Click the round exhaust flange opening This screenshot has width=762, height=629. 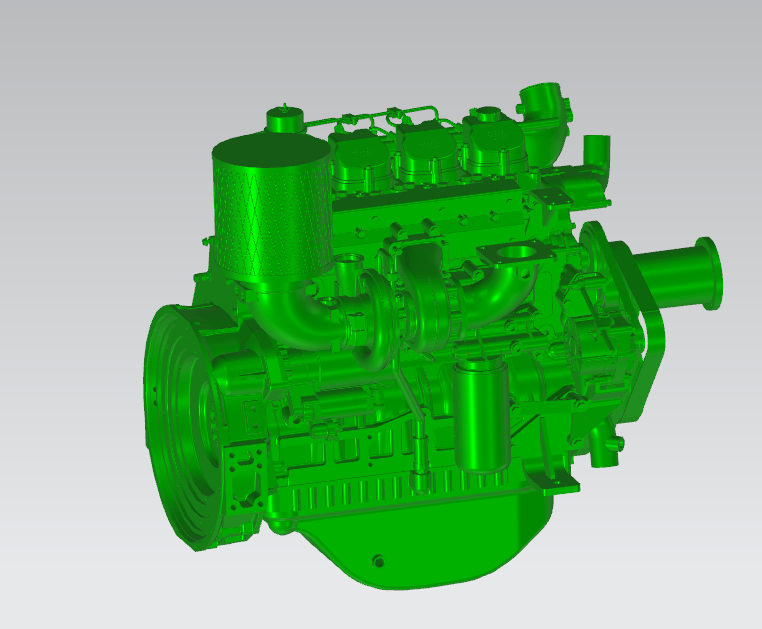coord(519,254)
